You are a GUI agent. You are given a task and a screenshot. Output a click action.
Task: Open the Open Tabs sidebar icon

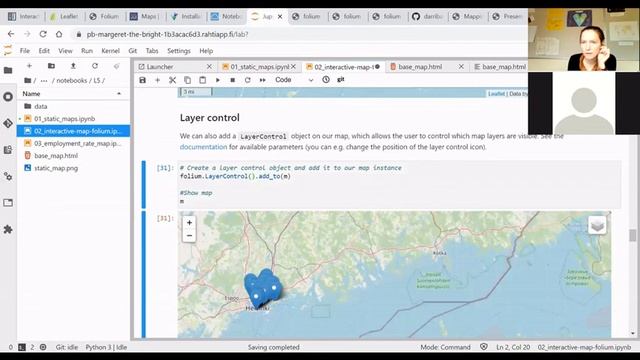click(8, 203)
